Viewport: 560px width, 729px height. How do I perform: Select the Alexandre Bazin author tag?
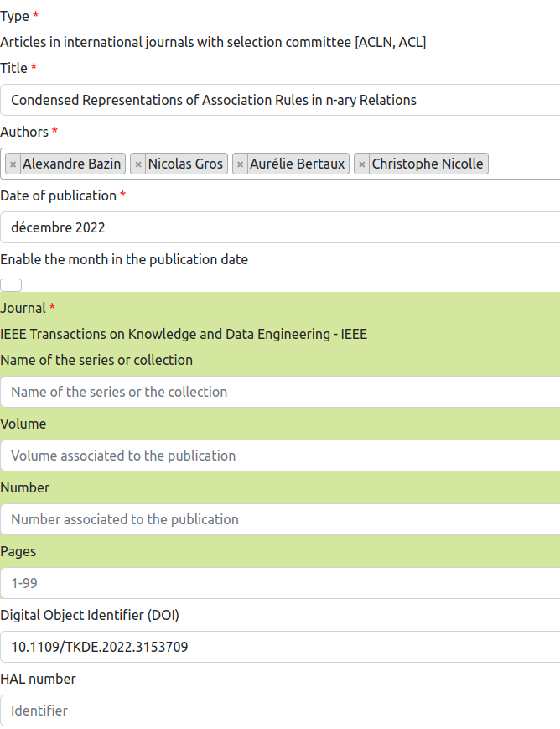tap(72, 164)
